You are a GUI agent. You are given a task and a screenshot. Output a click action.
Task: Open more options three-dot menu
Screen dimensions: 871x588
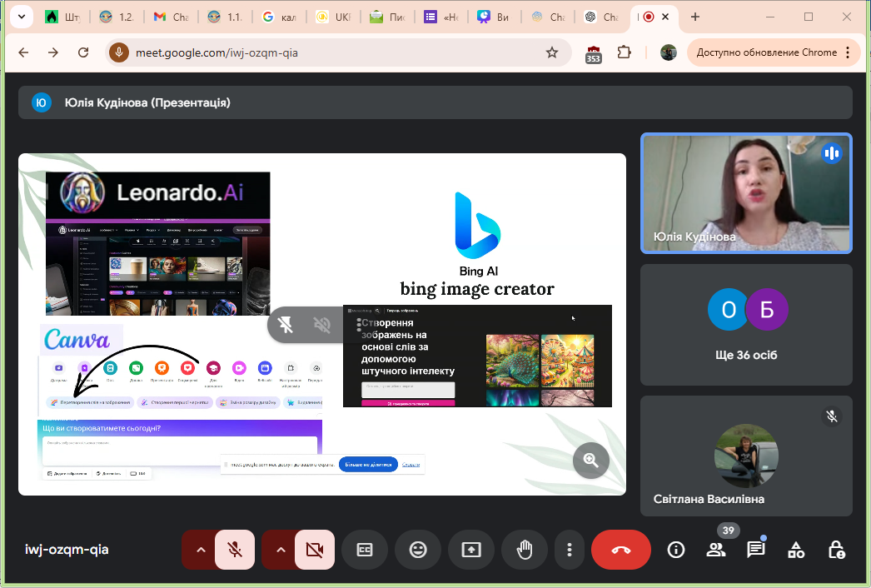[570, 550]
